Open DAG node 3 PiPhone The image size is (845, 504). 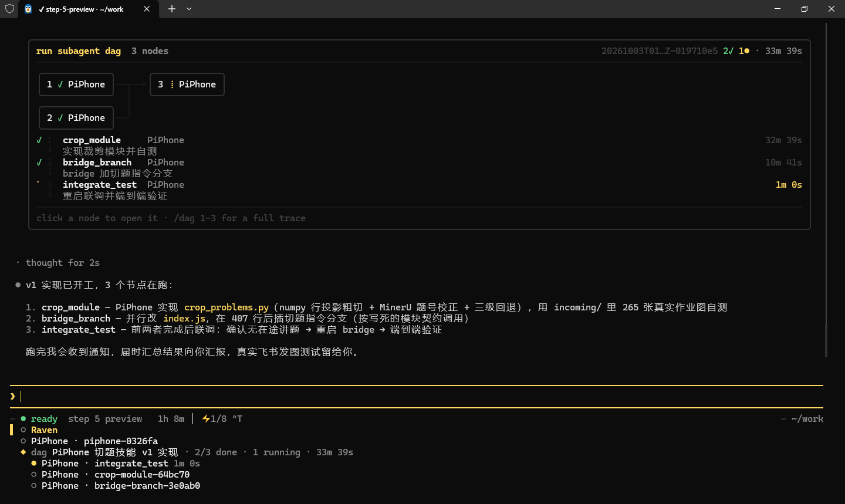187,84
